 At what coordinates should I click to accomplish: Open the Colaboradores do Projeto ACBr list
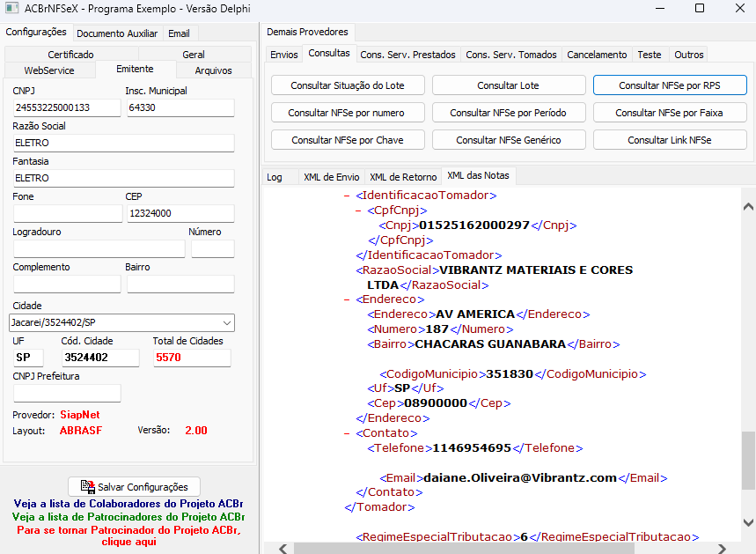(128, 504)
